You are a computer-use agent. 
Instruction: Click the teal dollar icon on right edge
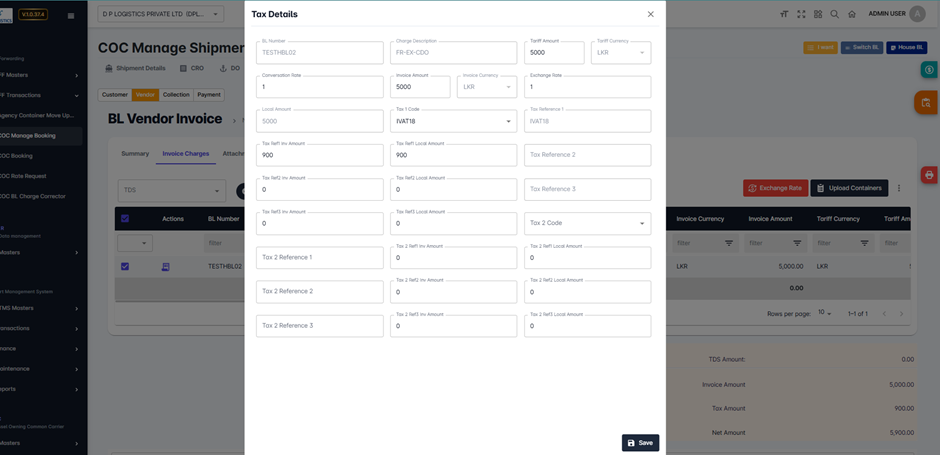tap(929, 70)
